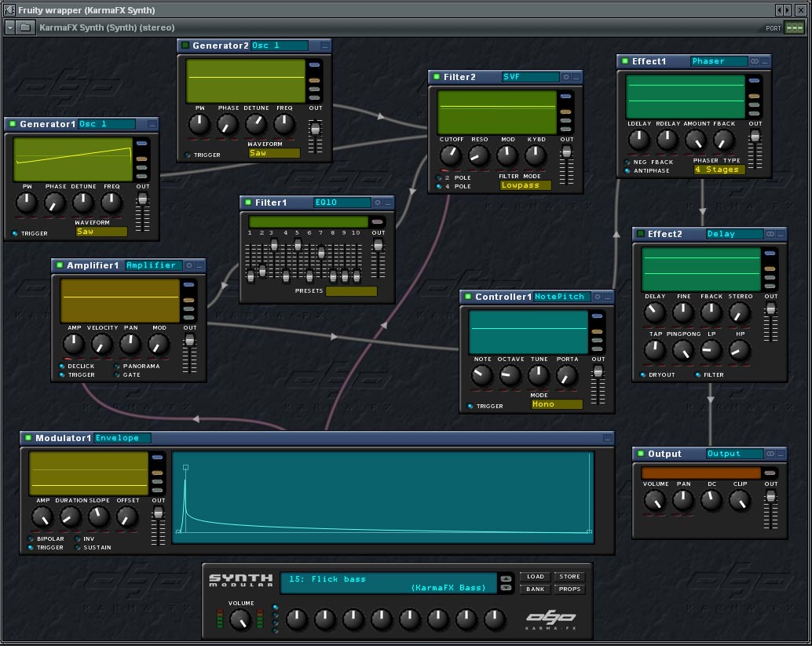The image size is (812, 646).
Task: Click Generator1 OUT level fader
Action: point(142,199)
